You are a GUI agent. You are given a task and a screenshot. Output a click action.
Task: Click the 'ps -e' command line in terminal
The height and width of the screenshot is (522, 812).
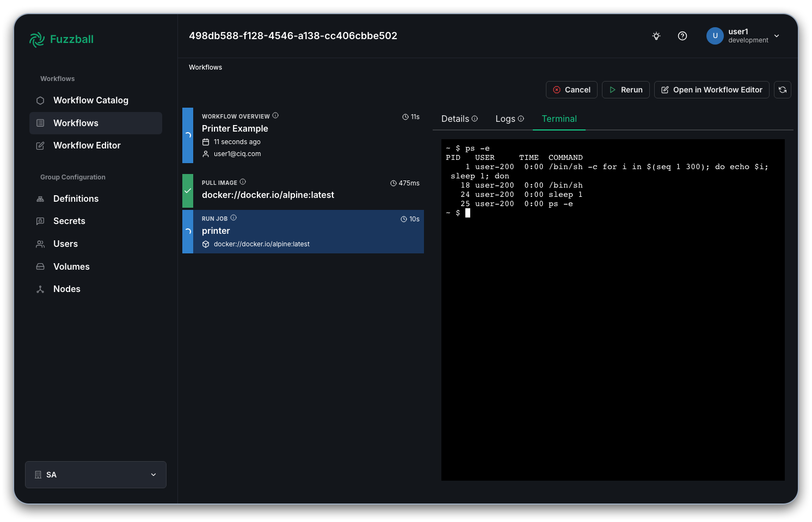pos(468,148)
